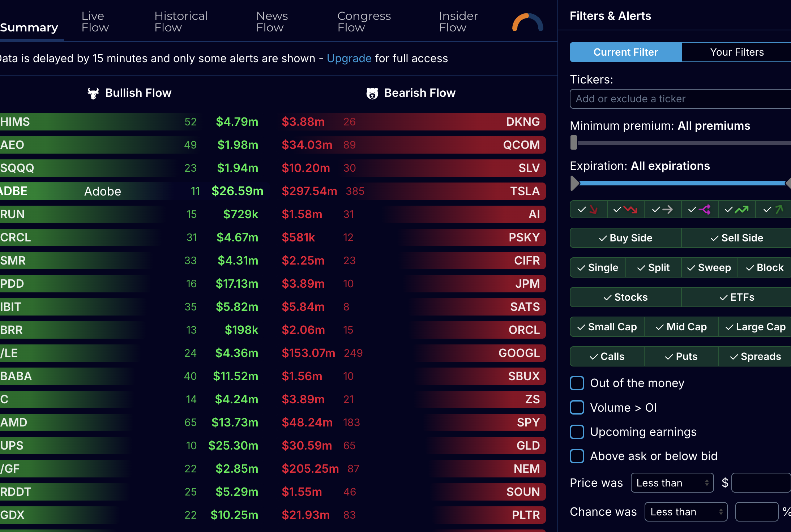791x532 pixels.
Task: Toggle the Sell Side filter
Action: tap(736, 238)
